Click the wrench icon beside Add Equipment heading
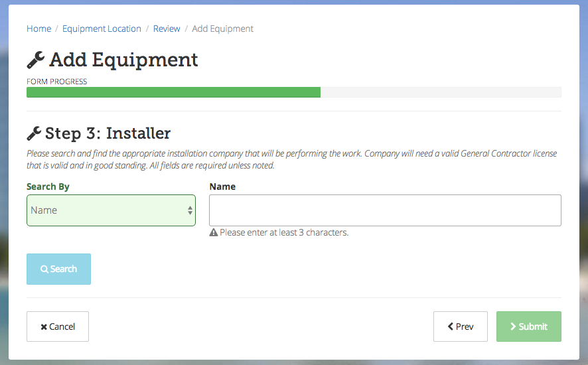The image size is (588, 365). pyautogui.click(x=36, y=60)
